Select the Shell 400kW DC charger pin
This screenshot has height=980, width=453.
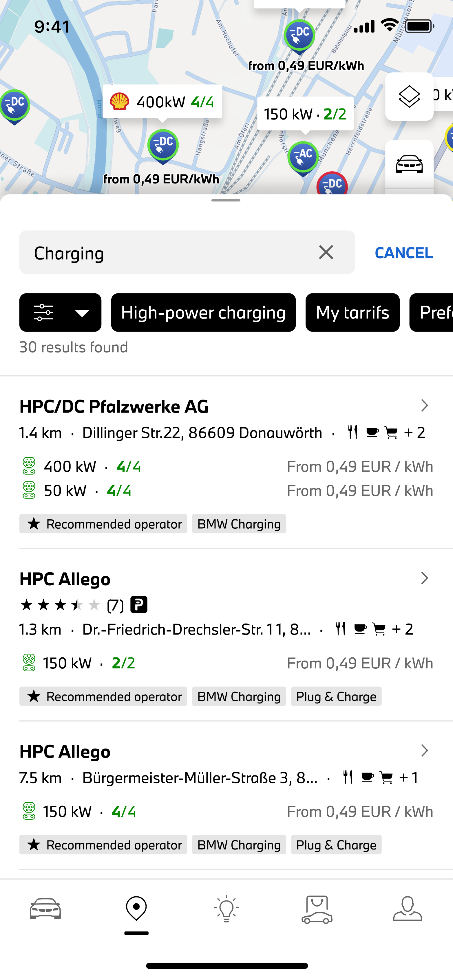(x=163, y=146)
